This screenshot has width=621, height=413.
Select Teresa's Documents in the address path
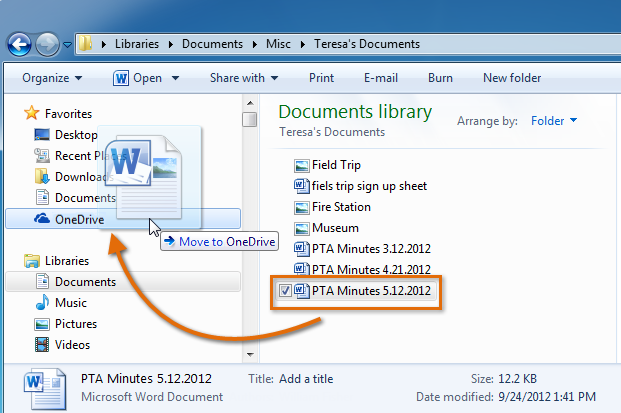point(367,44)
